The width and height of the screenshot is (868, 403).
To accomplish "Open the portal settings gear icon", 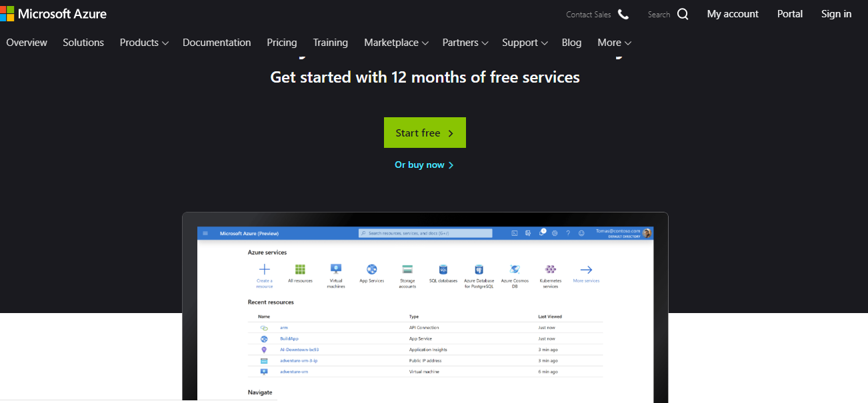I will 555,233.
